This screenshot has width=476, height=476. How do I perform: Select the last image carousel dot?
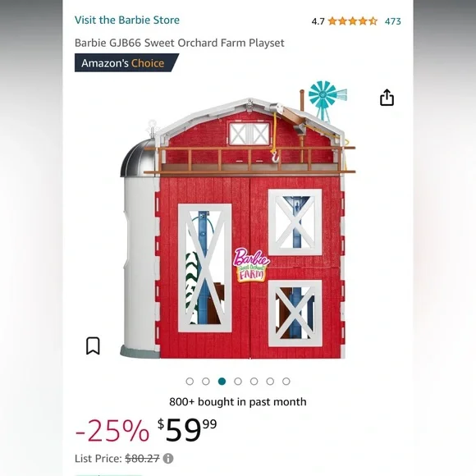(x=286, y=382)
